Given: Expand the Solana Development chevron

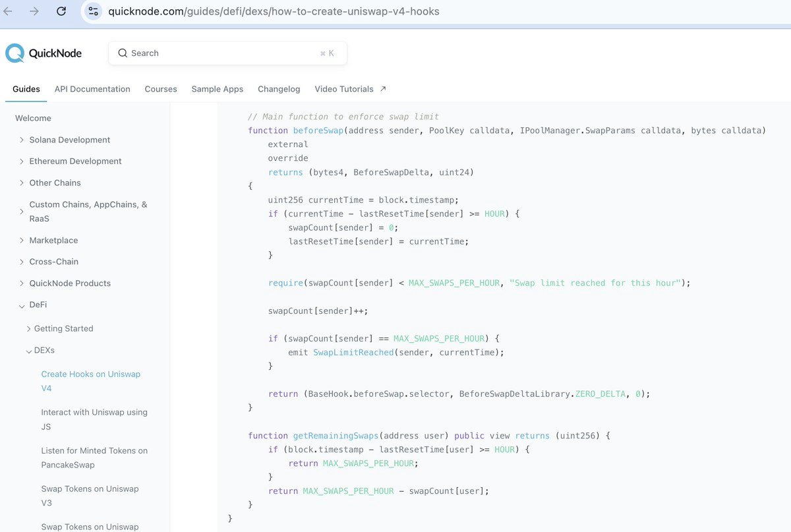Looking at the screenshot, I should [x=22, y=140].
